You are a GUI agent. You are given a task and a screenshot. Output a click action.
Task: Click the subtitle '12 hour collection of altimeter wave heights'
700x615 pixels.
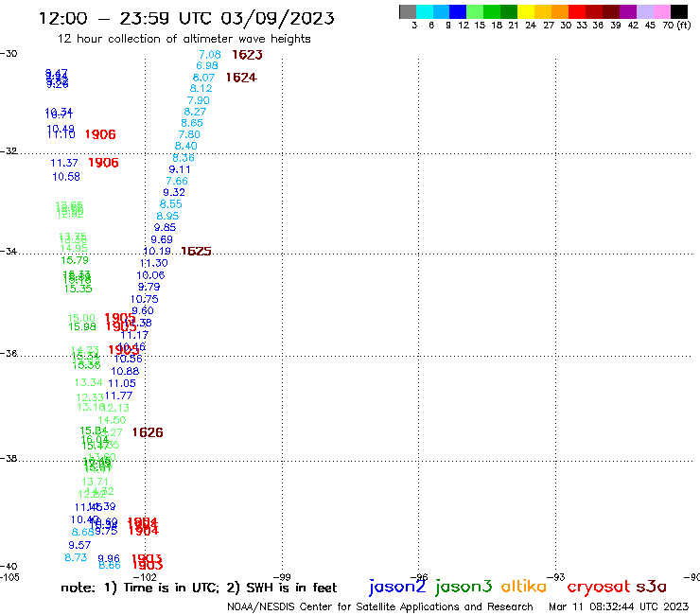184,39
